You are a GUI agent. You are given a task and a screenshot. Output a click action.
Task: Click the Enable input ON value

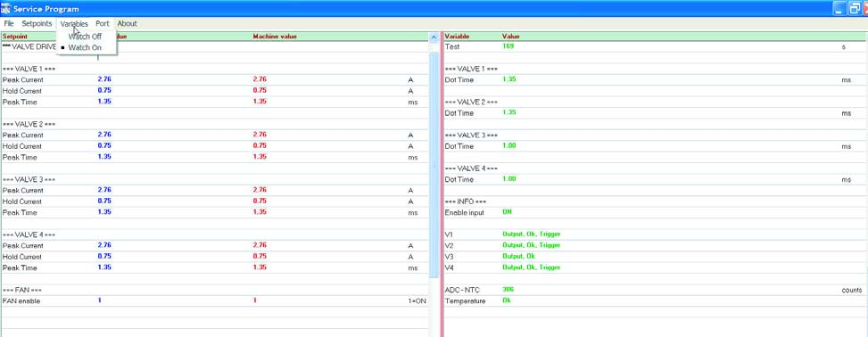point(508,212)
